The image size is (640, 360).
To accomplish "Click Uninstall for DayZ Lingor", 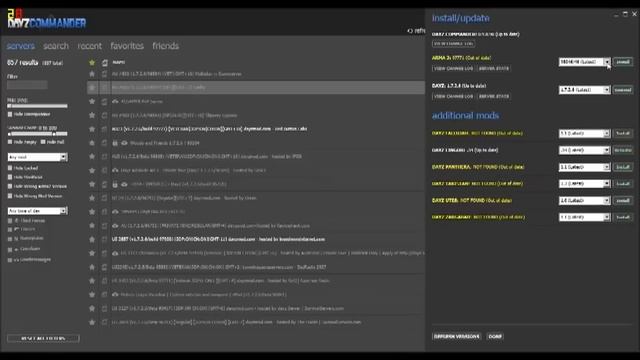I will click(623, 150).
